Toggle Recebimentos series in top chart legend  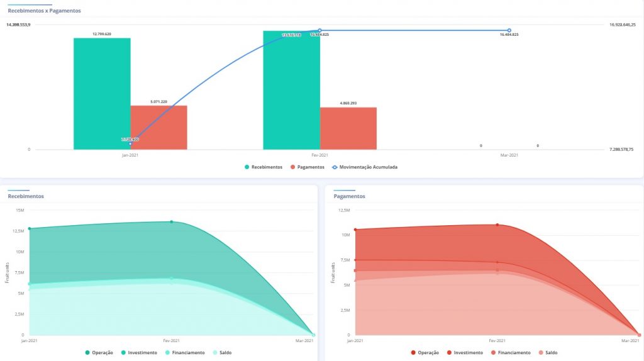[263, 167]
